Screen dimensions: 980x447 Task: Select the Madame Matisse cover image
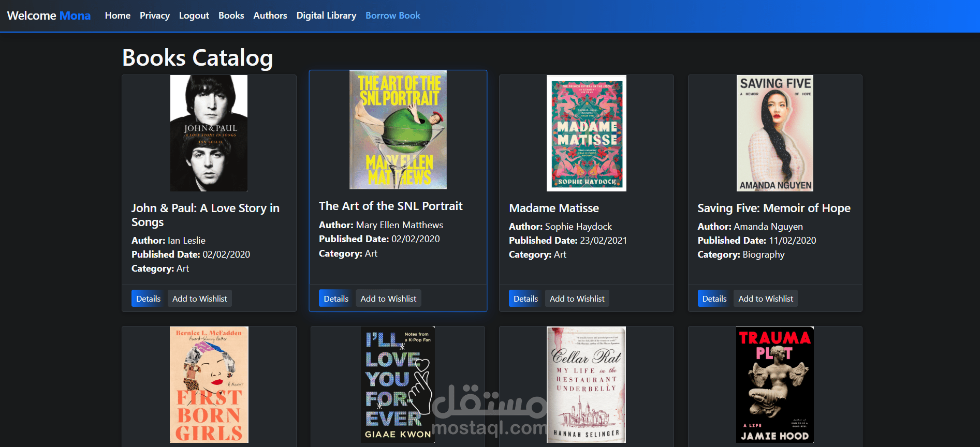click(586, 133)
